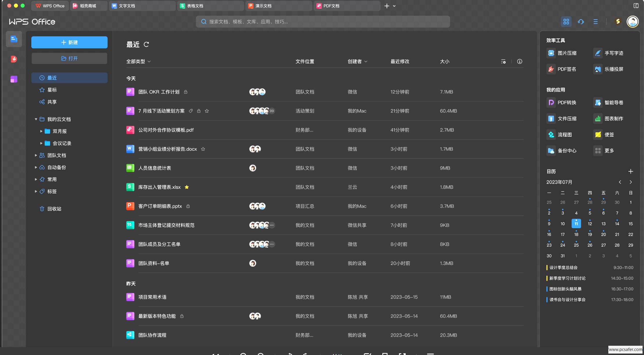
Task: Click the 新建 button
Action: point(69,42)
